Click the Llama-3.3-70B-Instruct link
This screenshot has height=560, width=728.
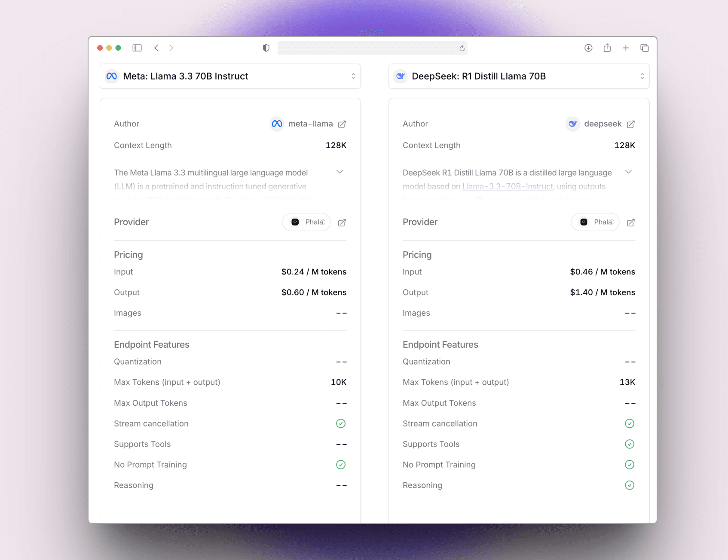(508, 186)
